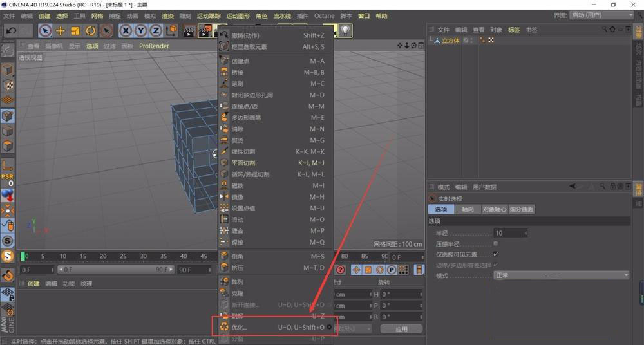Switch to the 轴向 tab
644x345 pixels.
click(468, 209)
